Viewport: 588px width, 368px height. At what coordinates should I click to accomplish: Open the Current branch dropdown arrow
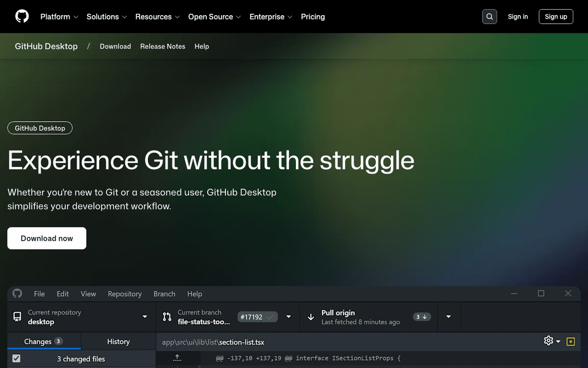tap(289, 316)
